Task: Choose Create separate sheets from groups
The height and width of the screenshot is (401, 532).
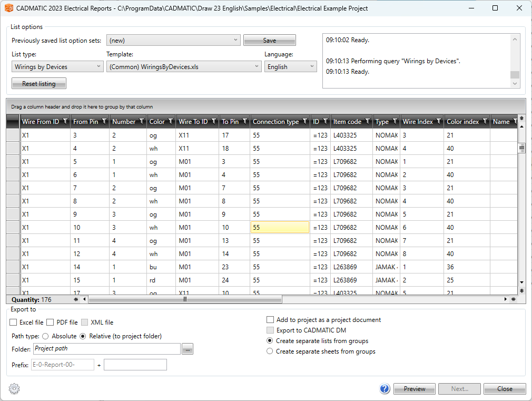Action: pos(270,351)
